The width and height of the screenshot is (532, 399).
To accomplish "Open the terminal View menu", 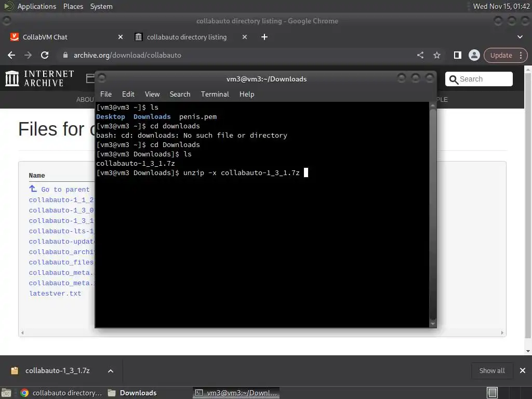I will pos(152,95).
